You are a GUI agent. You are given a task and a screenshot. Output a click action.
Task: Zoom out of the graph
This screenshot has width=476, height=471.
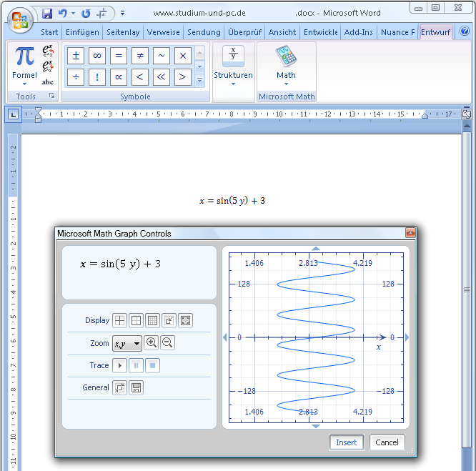(167, 343)
